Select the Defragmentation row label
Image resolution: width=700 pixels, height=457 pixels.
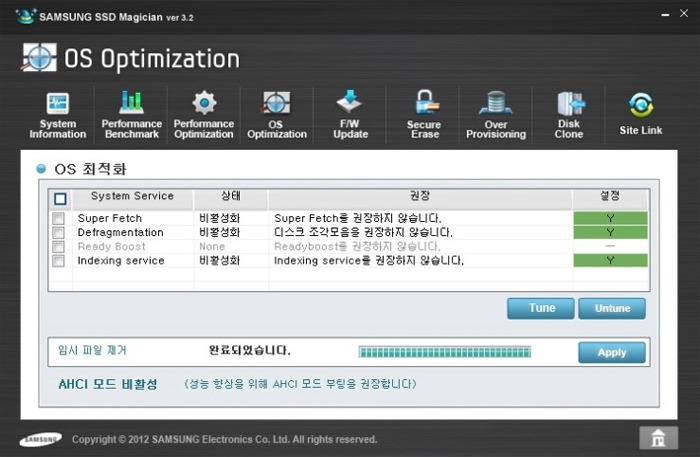[x=121, y=233]
